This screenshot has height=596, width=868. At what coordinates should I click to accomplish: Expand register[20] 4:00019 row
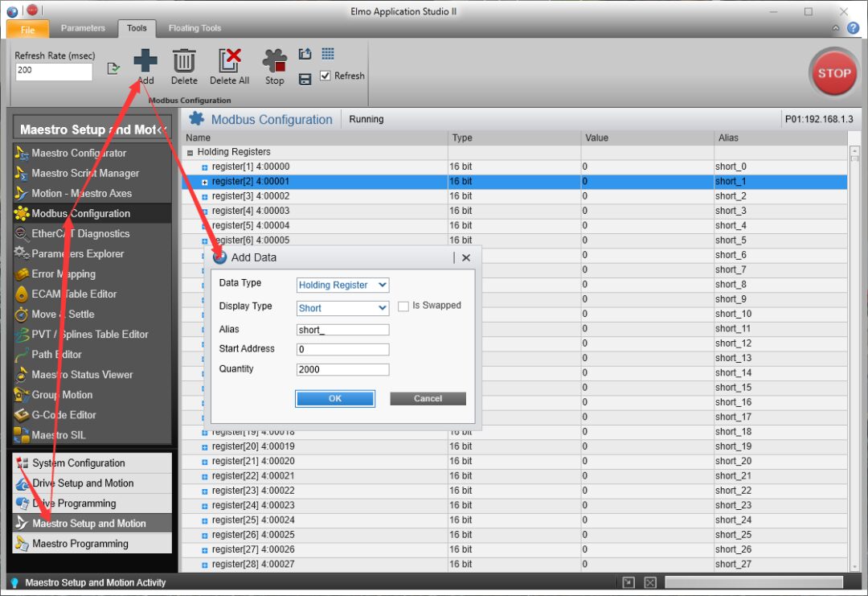pos(204,447)
